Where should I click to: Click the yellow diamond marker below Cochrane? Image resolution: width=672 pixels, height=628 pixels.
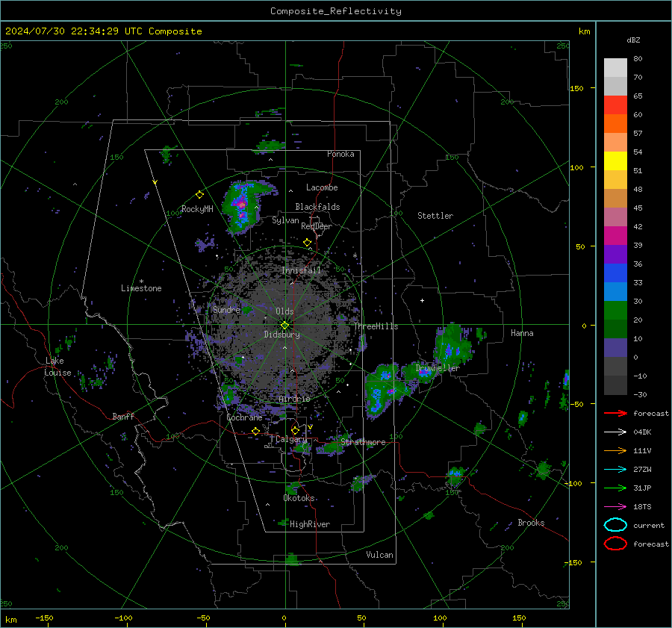click(255, 431)
